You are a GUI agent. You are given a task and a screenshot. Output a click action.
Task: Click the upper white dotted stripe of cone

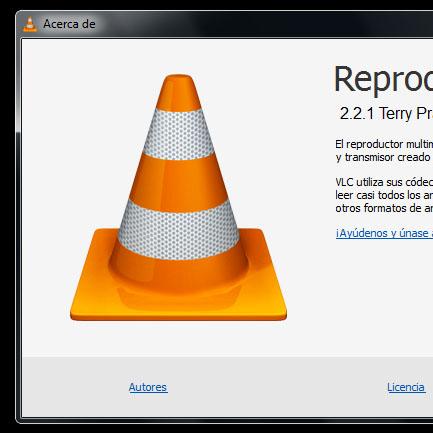[x=179, y=135]
